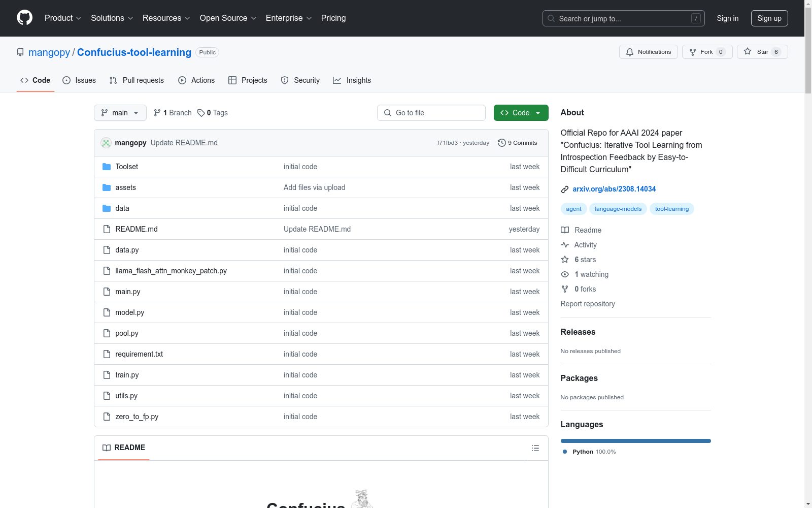Click the Sign up button

click(x=769, y=18)
